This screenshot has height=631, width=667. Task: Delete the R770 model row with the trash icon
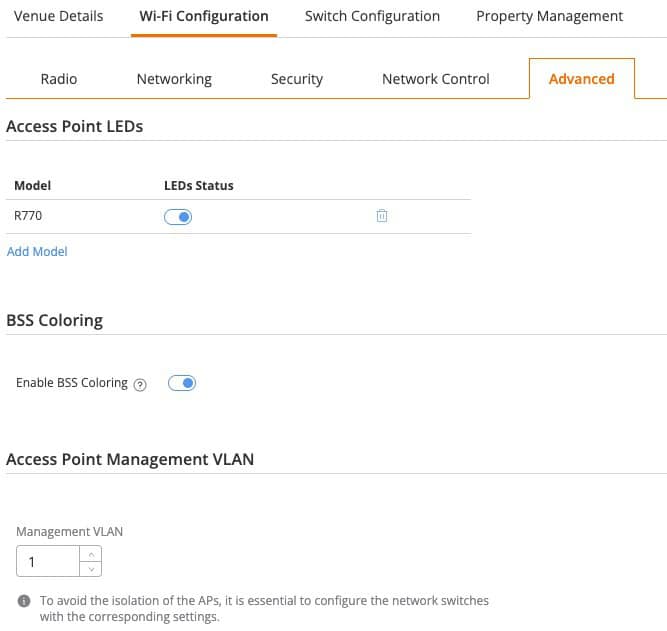[382, 216]
